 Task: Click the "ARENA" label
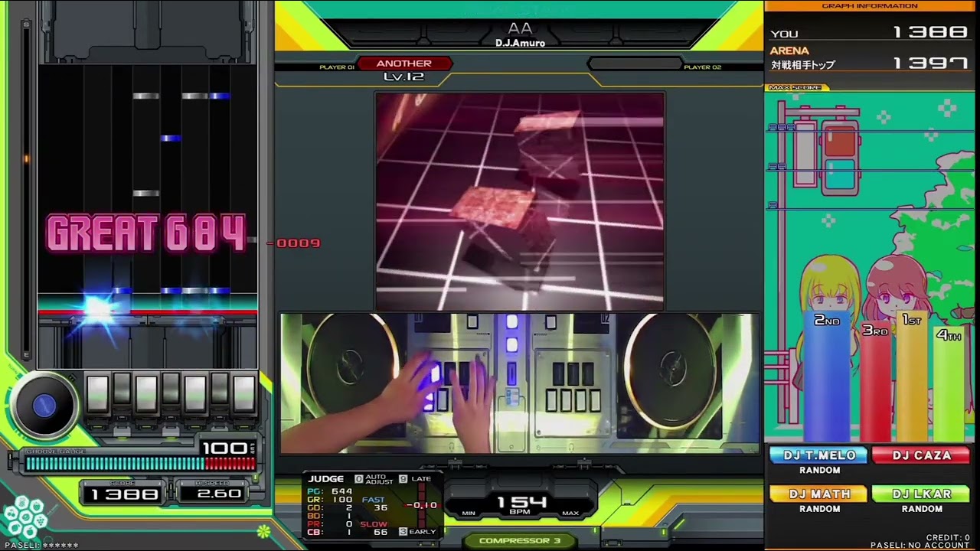pyautogui.click(x=789, y=51)
